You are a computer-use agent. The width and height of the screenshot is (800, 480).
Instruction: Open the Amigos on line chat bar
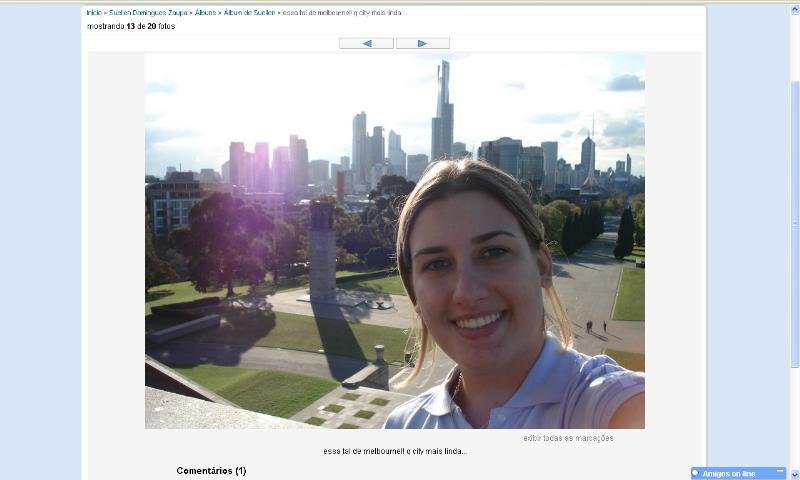pyautogui.click(x=738, y=473)
